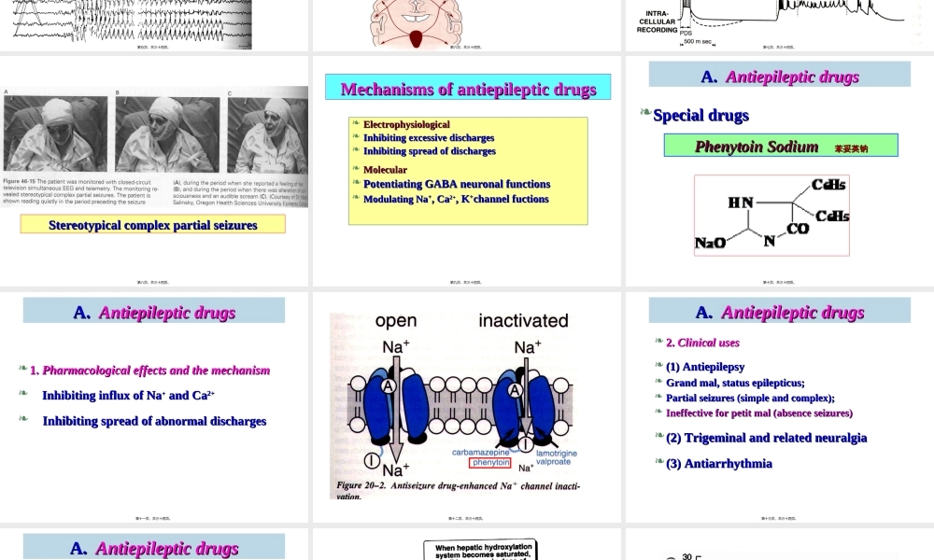This screenshot has width=934, height=560.
Task: Click the Antiarrhythmia bullet text
Action: pos(718,464)
